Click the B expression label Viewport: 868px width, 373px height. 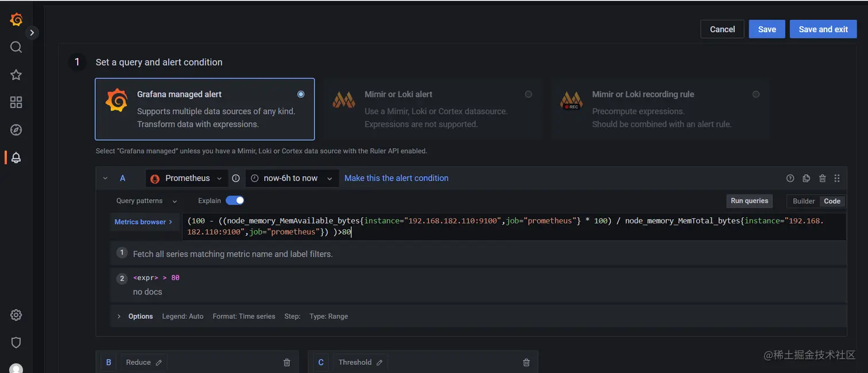[x=108, y=363]
